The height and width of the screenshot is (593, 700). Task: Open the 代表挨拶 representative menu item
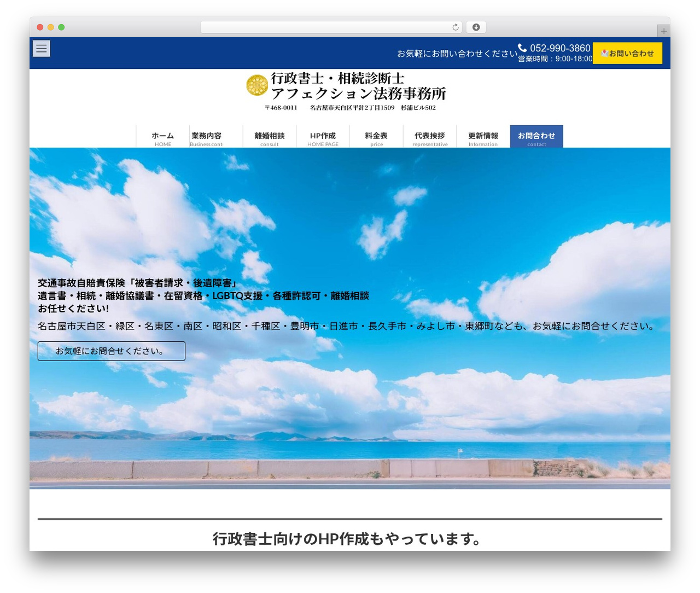430,137
